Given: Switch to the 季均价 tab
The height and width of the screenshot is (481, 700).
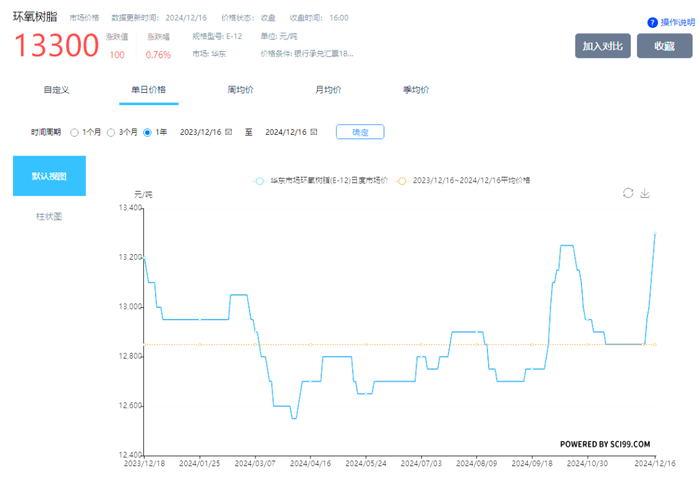Looking at the screenshot, I should click(416, 90).
